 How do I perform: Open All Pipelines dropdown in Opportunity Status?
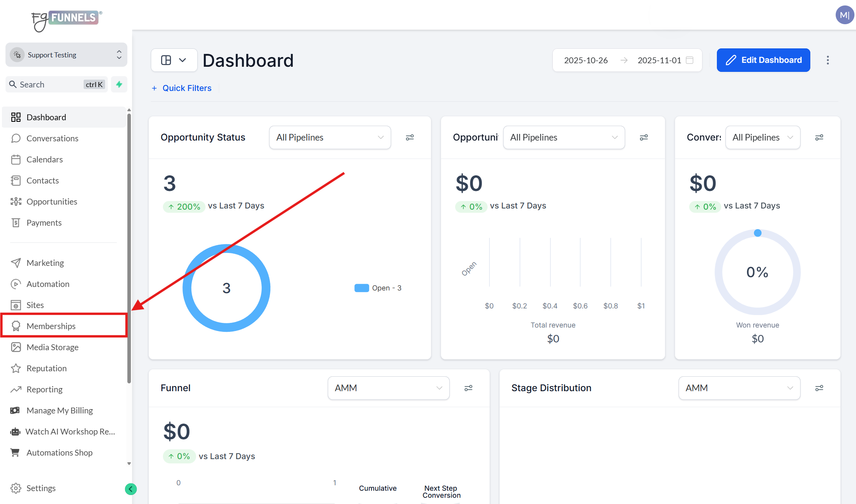coord(330,137)
